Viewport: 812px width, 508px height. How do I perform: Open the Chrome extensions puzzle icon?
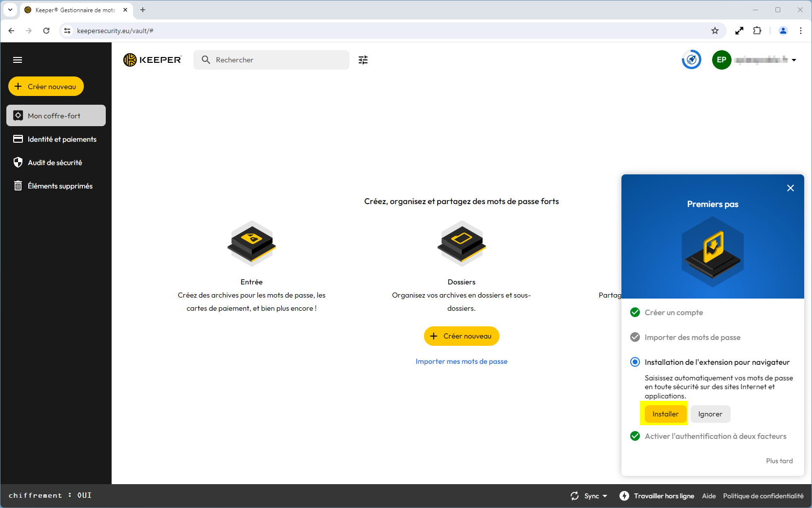757,31
